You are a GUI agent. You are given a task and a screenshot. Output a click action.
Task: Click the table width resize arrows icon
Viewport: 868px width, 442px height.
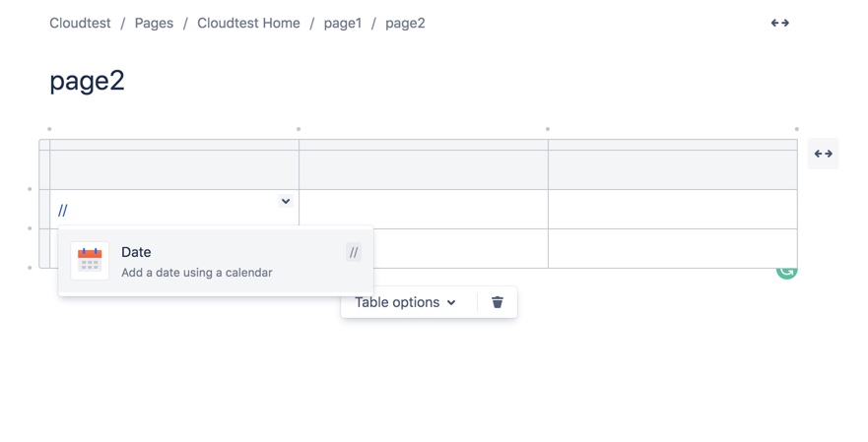tap(823, 154)
